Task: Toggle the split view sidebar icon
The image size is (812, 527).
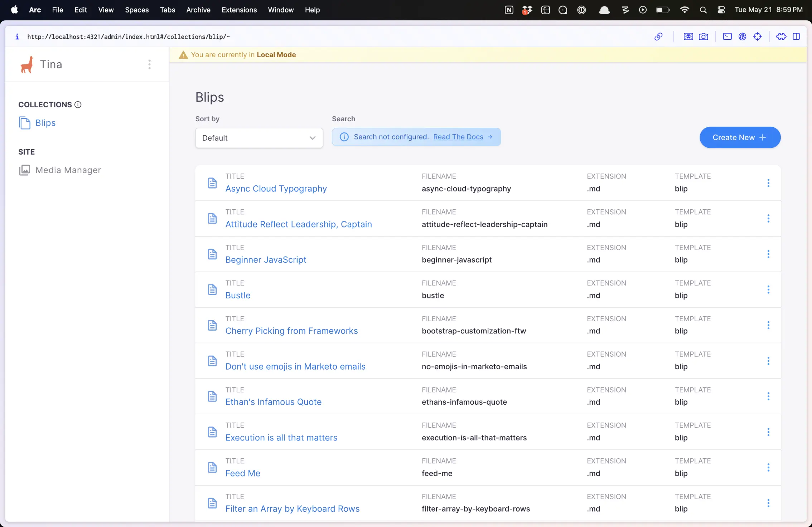Action: point(796,36)
